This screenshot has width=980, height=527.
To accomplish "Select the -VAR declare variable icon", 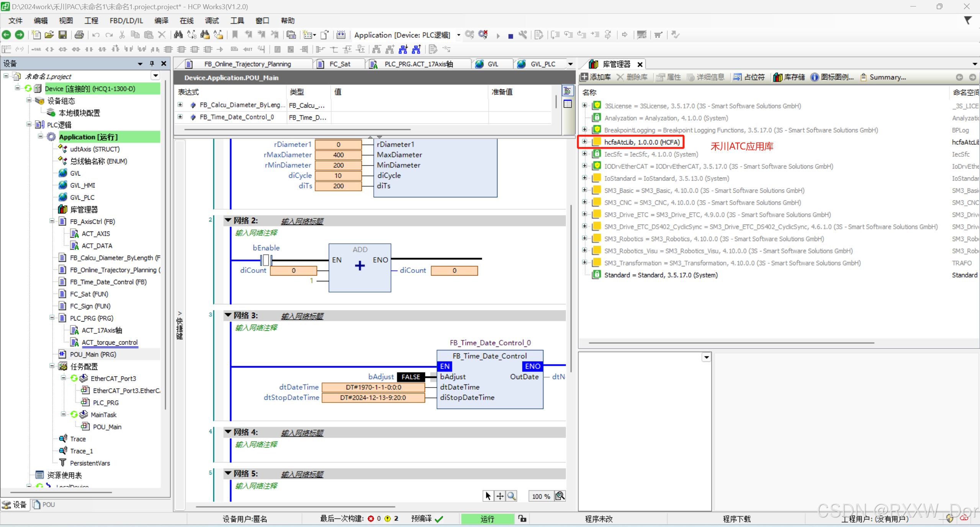I will click(x=36, y=49).
